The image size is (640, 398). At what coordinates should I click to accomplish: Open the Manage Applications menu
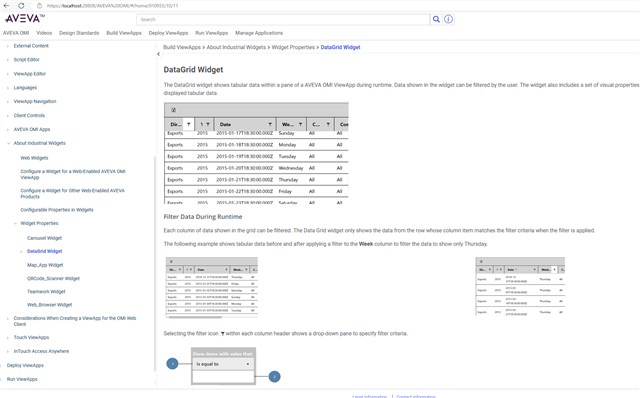pos(259,33)
